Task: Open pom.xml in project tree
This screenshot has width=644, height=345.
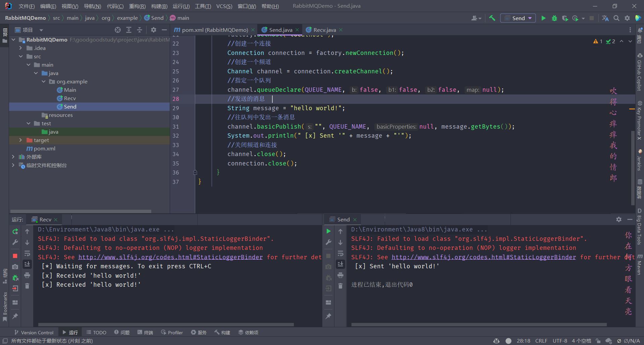Action: click(41, 148)
